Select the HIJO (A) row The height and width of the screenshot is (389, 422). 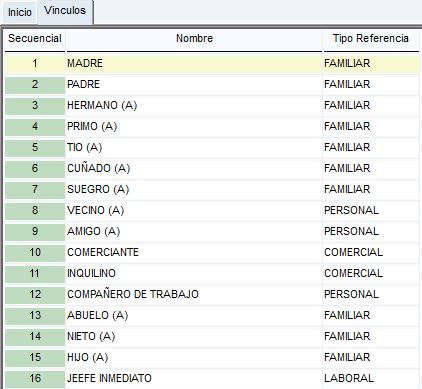pos(212,357)
